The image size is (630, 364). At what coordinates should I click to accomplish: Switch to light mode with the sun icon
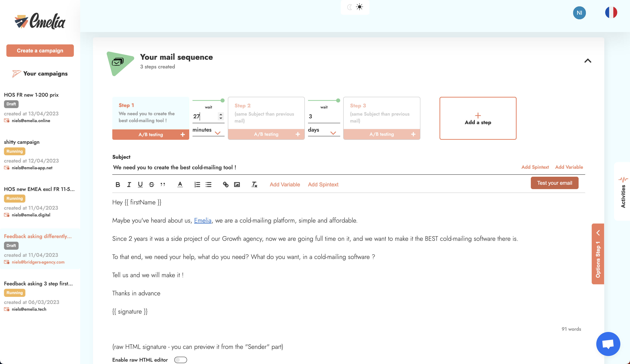point(360,7)
